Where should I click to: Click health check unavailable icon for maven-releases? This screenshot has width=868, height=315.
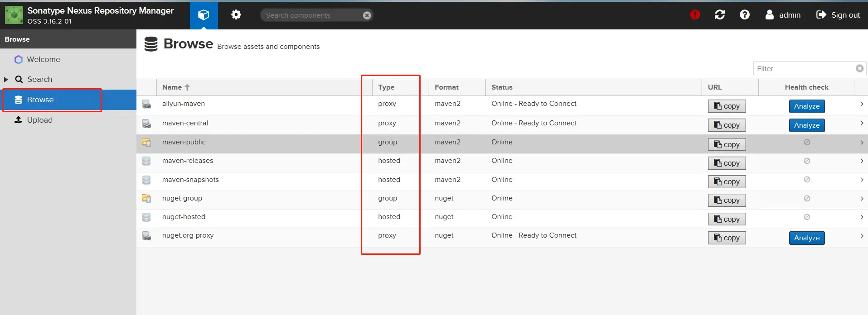point(807,161)
